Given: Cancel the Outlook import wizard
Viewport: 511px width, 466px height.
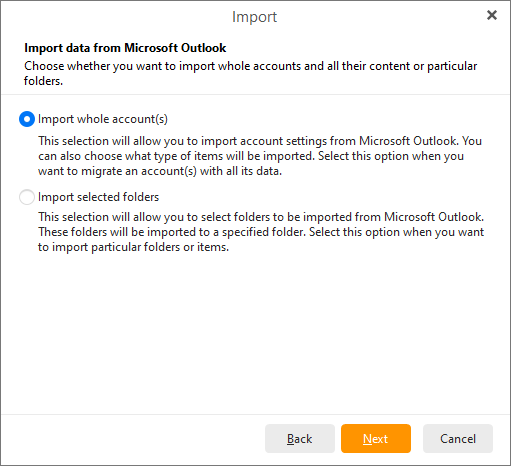Looking at the screenshot, I should (458, 438).
